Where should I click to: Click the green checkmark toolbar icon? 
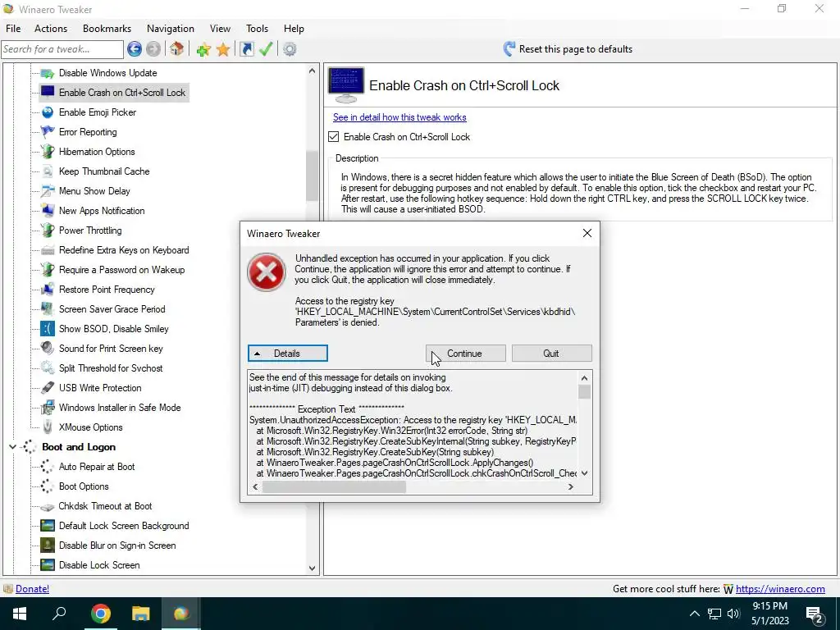[266, 49]
